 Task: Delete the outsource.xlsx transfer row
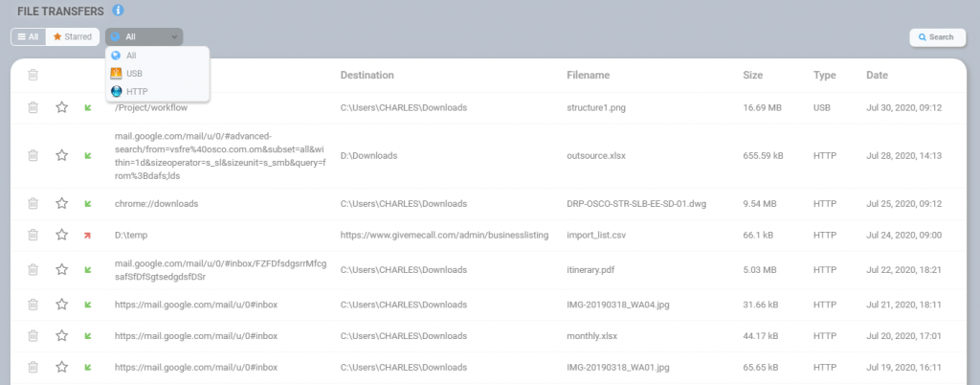(33, 155)
